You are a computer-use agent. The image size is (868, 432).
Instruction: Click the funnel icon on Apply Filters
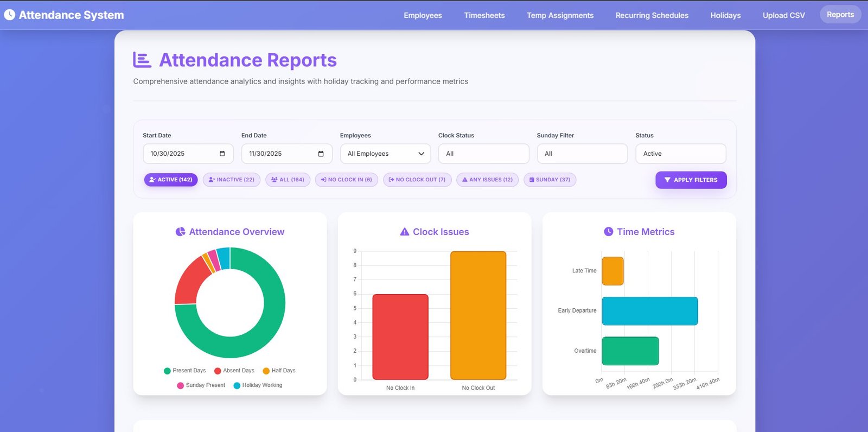[667, 180]
